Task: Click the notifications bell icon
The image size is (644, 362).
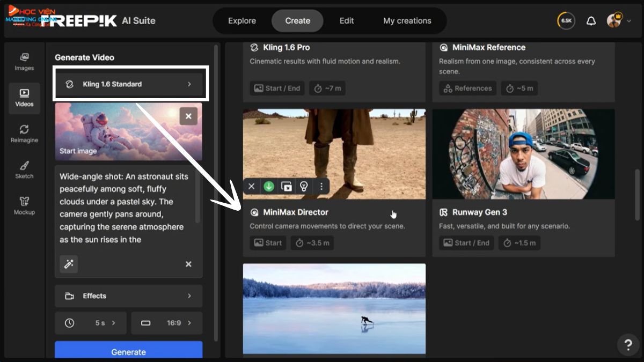Action: (591, 21)
